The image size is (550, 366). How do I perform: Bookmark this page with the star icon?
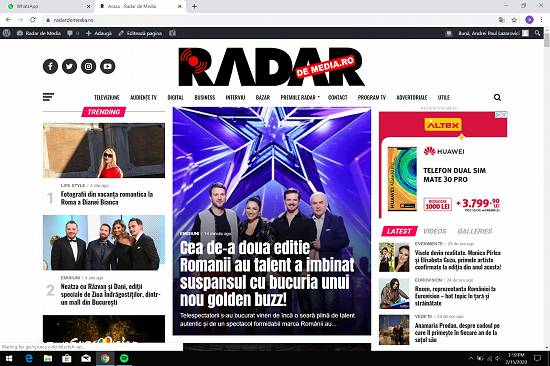coord(514,20)
